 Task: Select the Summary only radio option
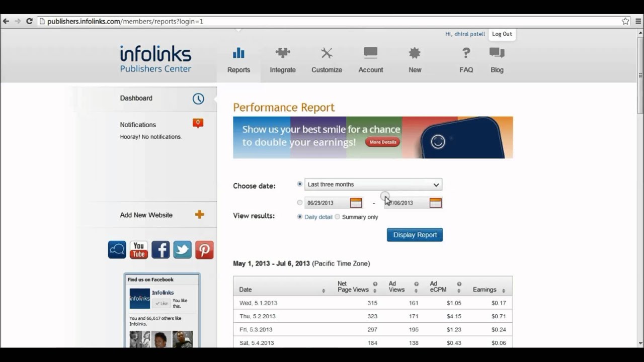tap(338, 217)
